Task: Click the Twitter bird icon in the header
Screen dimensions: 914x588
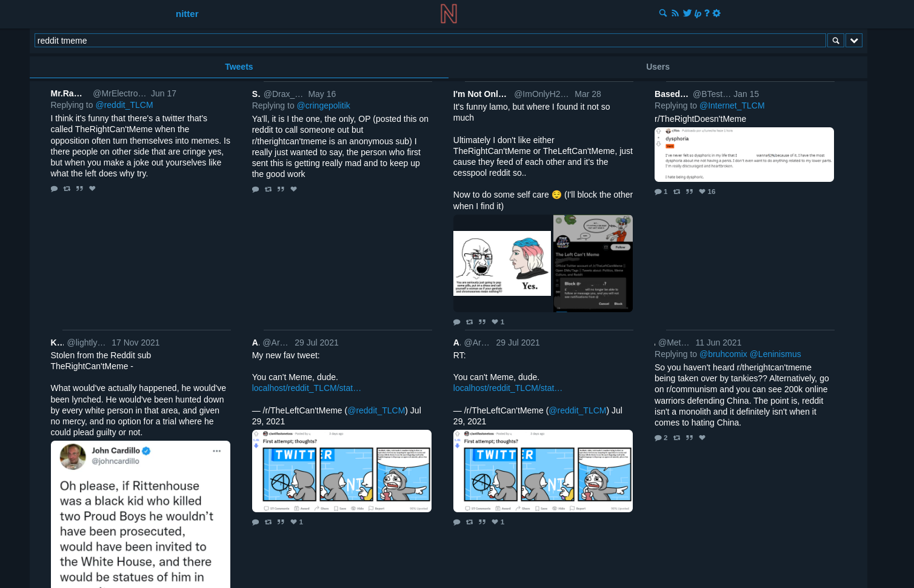Action: [687, 13]
